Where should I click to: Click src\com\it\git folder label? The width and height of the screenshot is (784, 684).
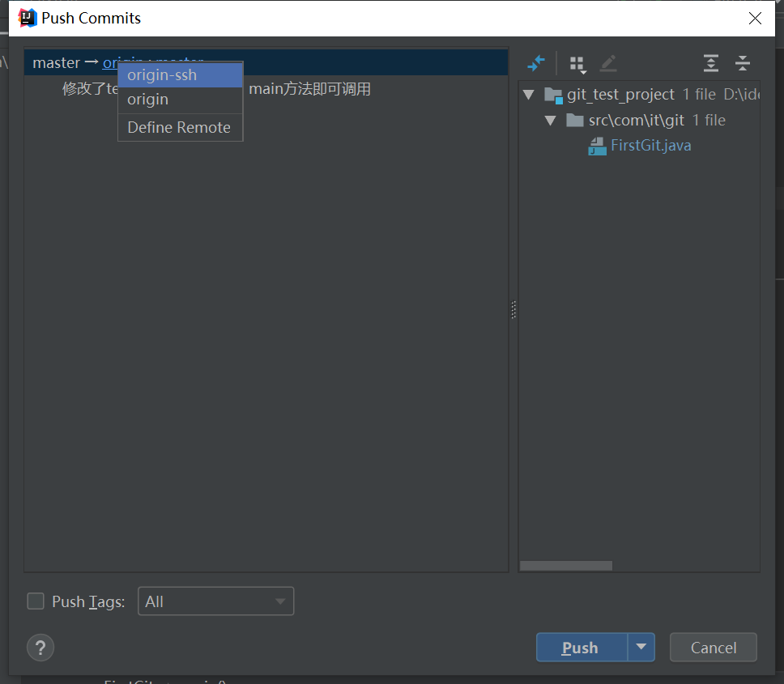tap(636, 121)
